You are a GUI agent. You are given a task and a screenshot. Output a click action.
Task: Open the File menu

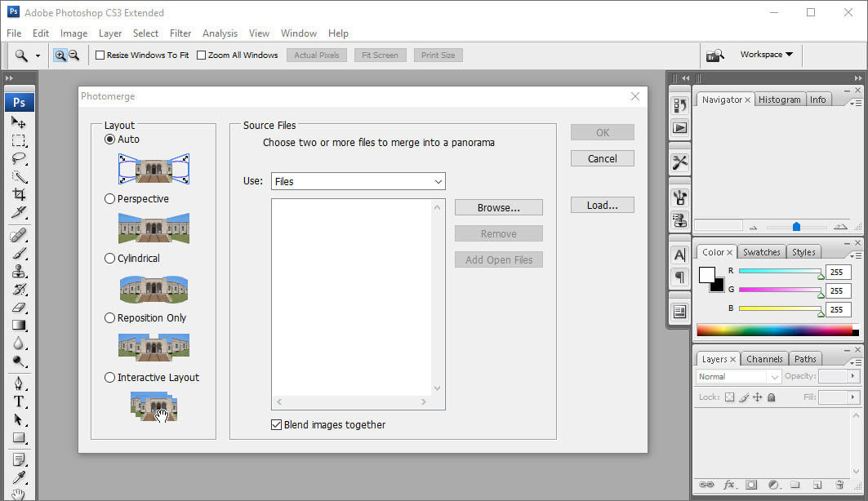(14, 33)
